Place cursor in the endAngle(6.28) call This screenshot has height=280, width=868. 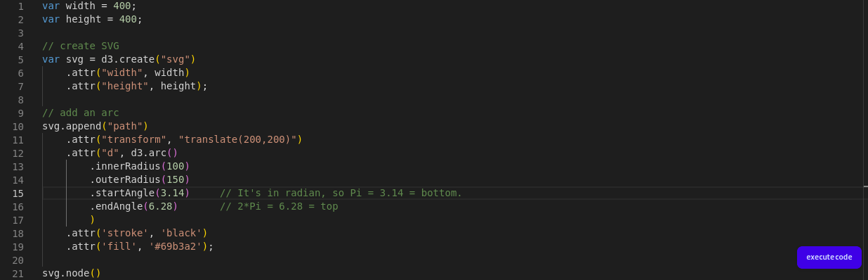coord(133,206)
